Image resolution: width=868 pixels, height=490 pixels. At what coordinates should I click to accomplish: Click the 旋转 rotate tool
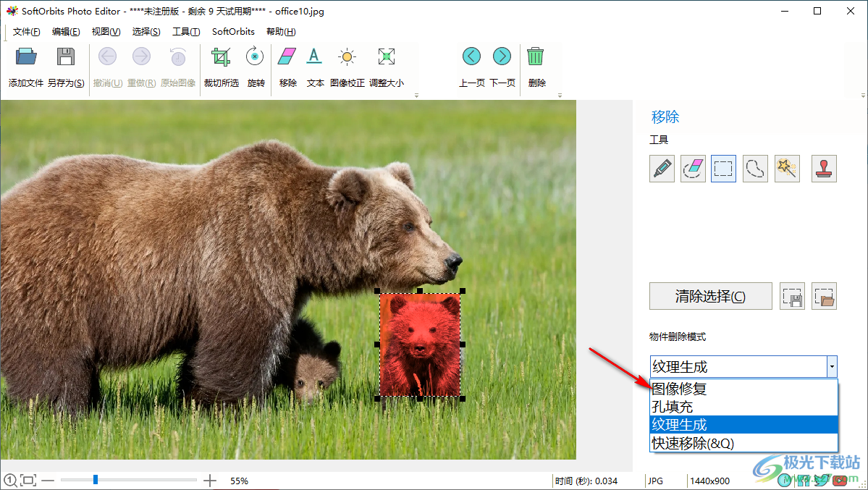pos(255,65)
